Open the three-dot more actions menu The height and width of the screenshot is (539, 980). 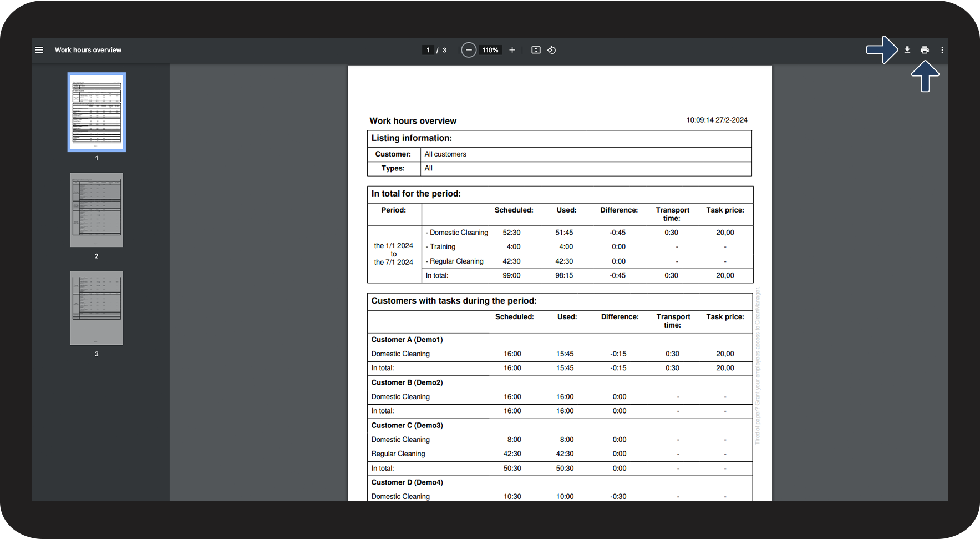(x=942, y=50)
